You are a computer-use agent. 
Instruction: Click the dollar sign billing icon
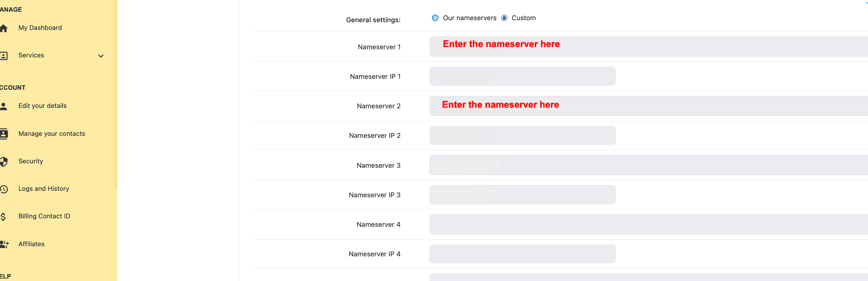tap(3, 217)
